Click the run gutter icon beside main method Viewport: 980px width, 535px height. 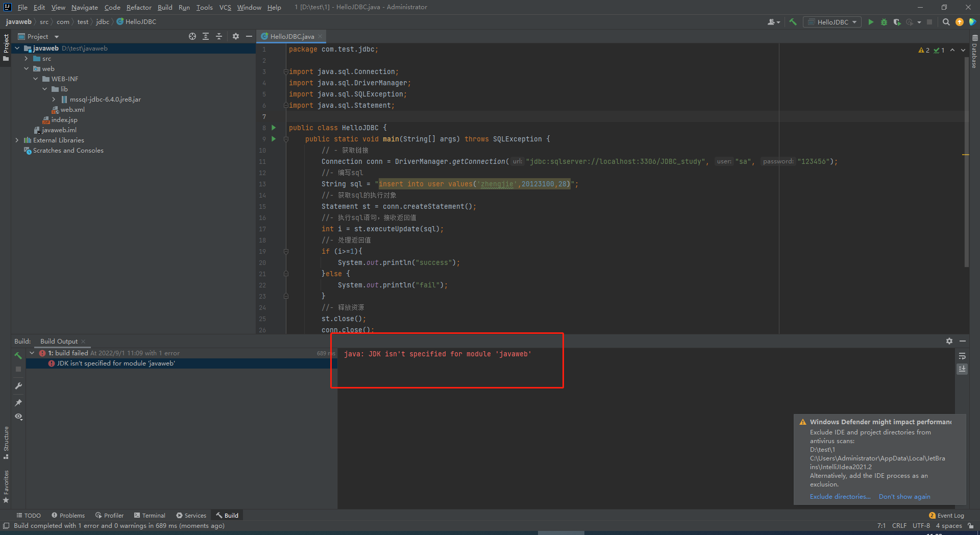274,139
